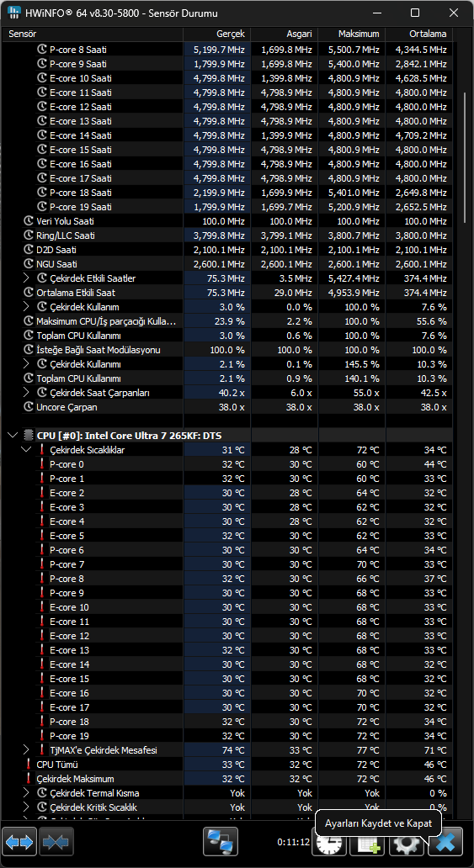Select the P-core 18 Saati row label
Image resolution: width=474 pixels, height=868 pixels.
(80, 193)
